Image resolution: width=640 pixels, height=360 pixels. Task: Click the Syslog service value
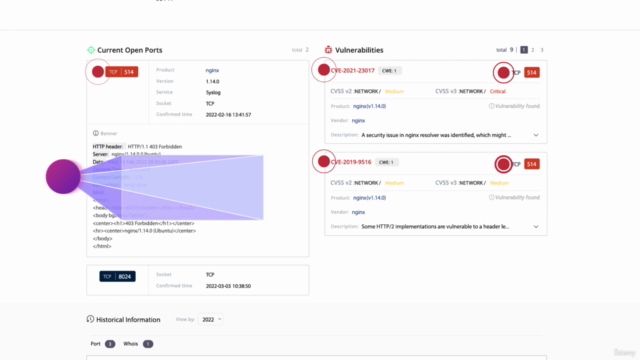[213, 92]
